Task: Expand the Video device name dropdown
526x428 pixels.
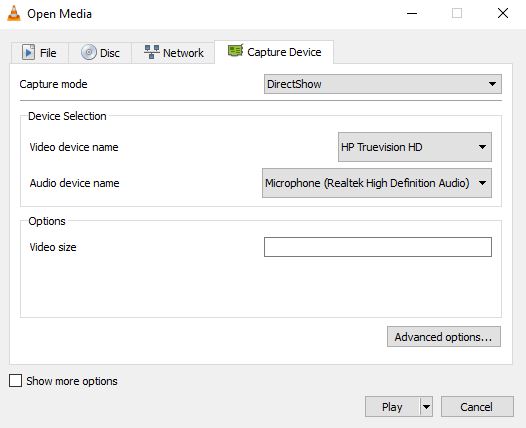Action: [415, 147]
